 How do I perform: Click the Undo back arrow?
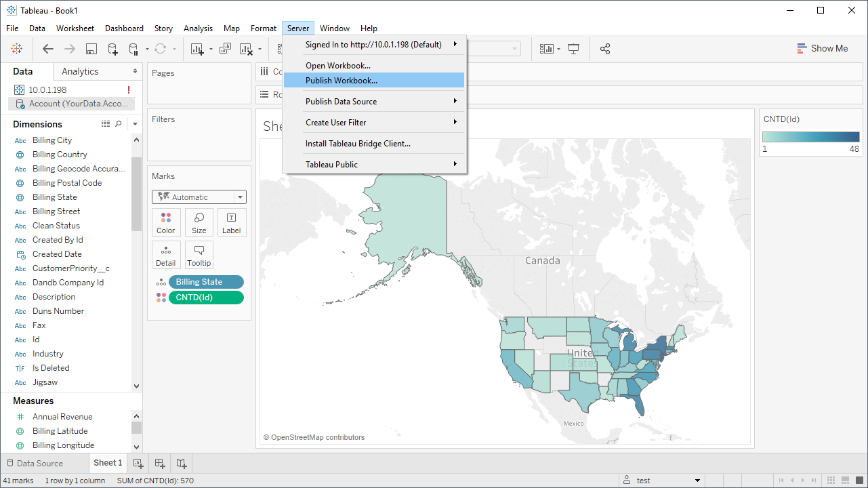coord(48,49)
